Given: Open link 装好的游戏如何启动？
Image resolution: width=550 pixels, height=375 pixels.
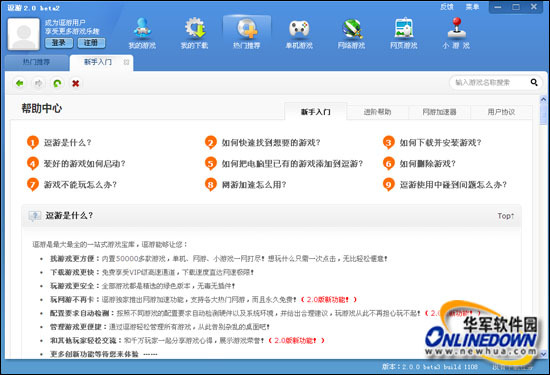Looking at the screenshot, I should [x=85, y=163].
